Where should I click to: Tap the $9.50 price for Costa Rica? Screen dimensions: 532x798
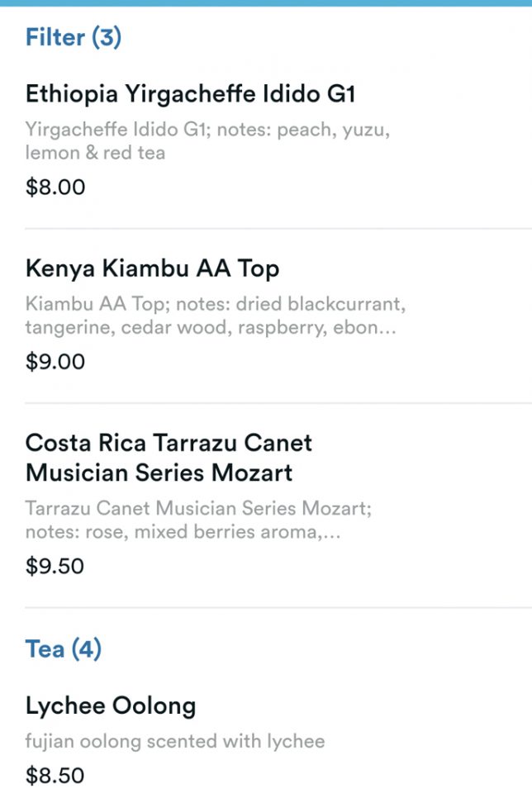tap(55, 567)
